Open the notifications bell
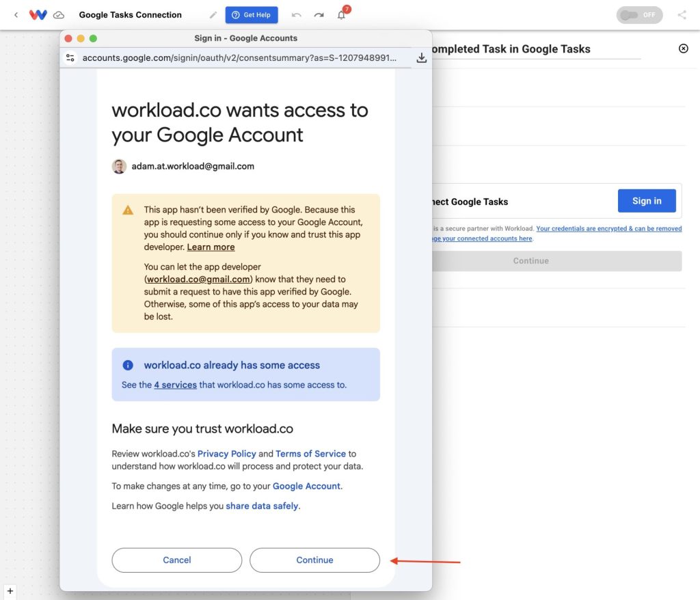The height and width of the screenshot is (600, 700). tap(342, 15)
